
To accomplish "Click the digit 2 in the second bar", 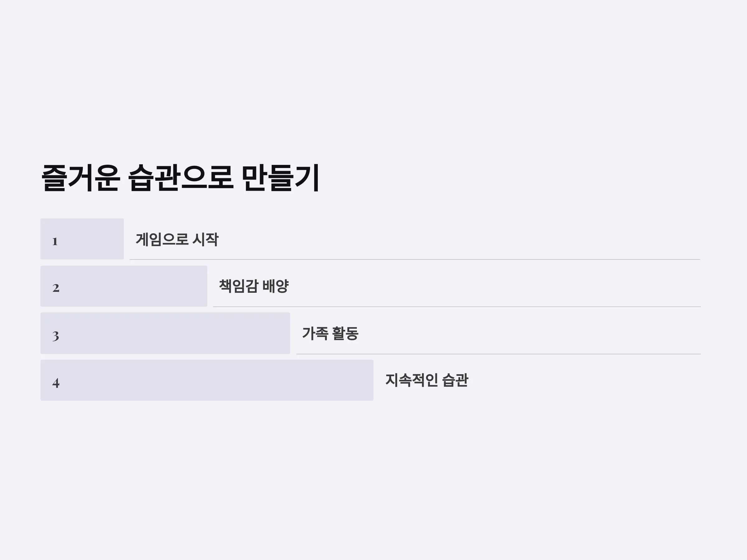I will 56,288.
